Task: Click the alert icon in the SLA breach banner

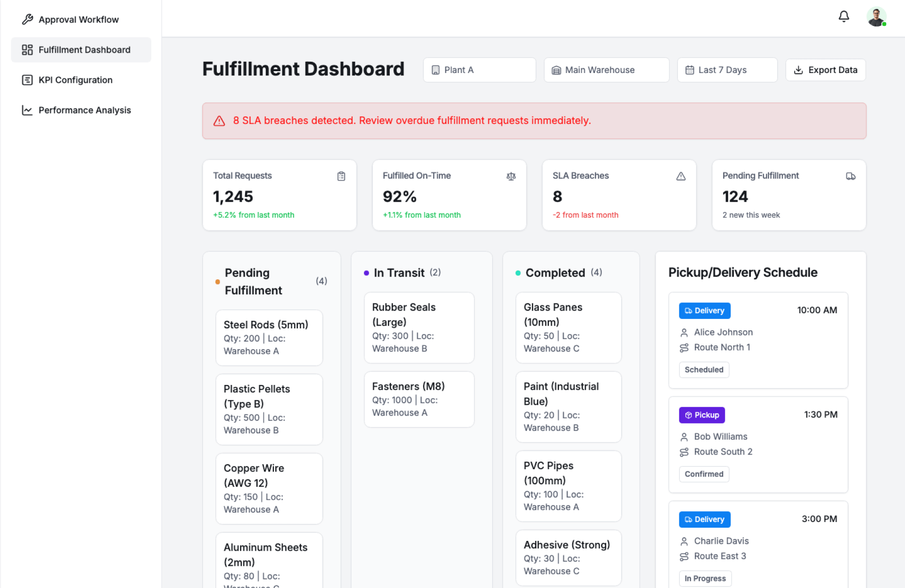Action: tap(219, 121)
